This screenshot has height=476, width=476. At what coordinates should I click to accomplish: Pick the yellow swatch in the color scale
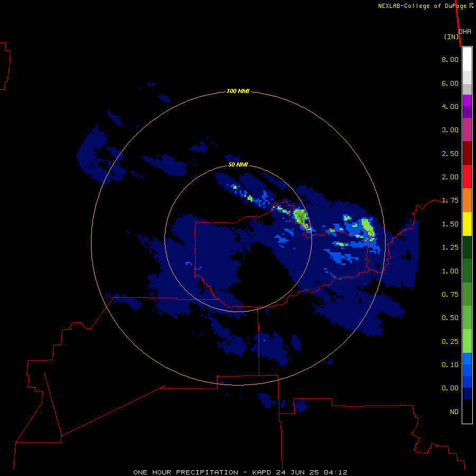(467, 224)
